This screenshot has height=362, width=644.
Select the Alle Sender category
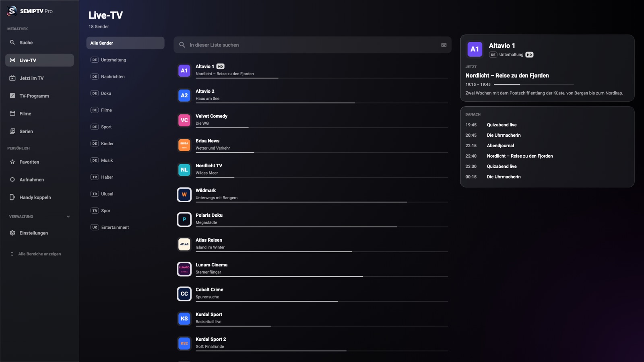(x=125, y=43)
